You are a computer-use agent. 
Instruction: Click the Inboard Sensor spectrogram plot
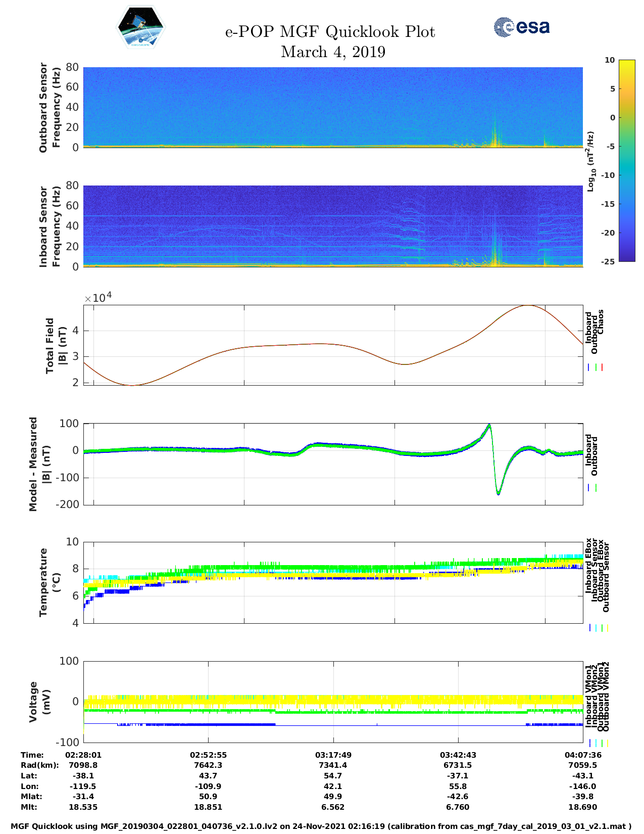pos(333,226)
